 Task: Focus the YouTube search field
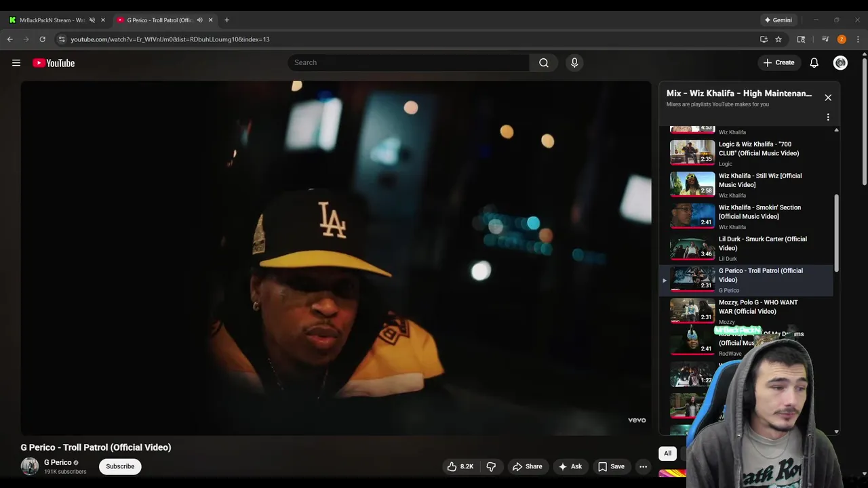point(408,62)
